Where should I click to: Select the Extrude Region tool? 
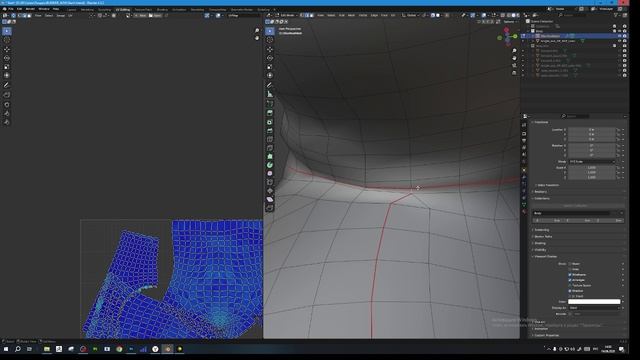click(x=270, y=112)
